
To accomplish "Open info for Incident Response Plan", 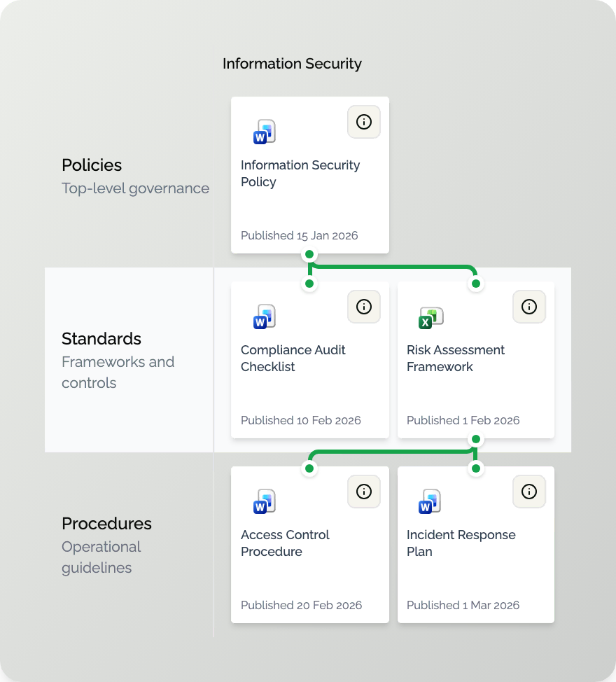I will point(529,492).
